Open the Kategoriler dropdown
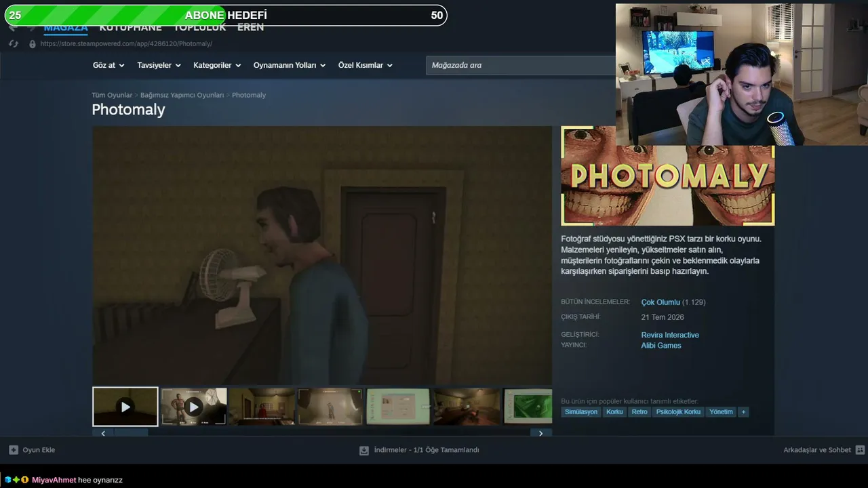The width and height of the screenshot is (868, 488). pyautogui.click(x=217, y=65)
